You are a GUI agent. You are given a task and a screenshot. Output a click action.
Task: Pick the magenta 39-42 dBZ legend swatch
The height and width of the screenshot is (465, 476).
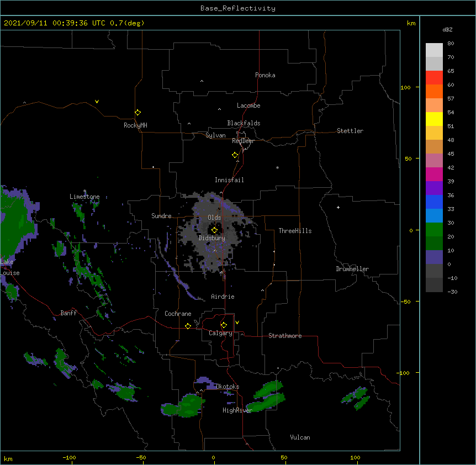434,174
